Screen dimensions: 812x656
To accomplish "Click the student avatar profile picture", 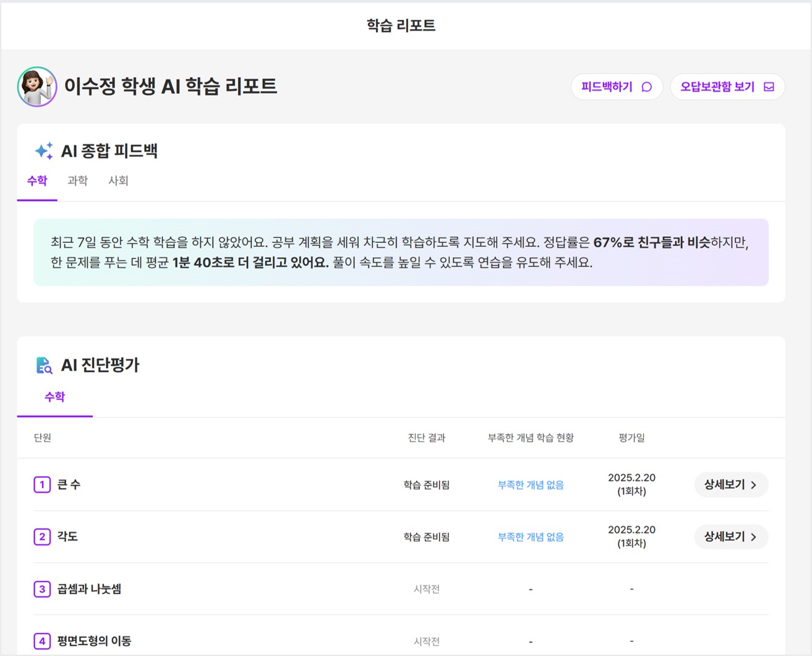I will tap(37, 87).
